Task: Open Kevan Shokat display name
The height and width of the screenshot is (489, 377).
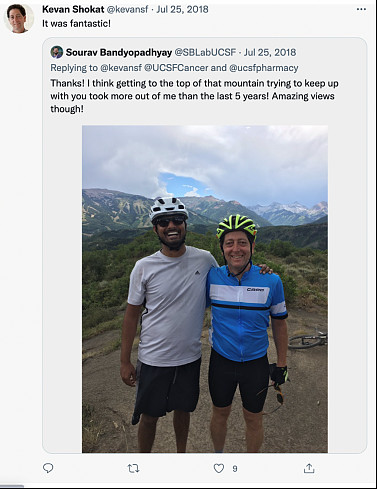Action: coord(73,9)
